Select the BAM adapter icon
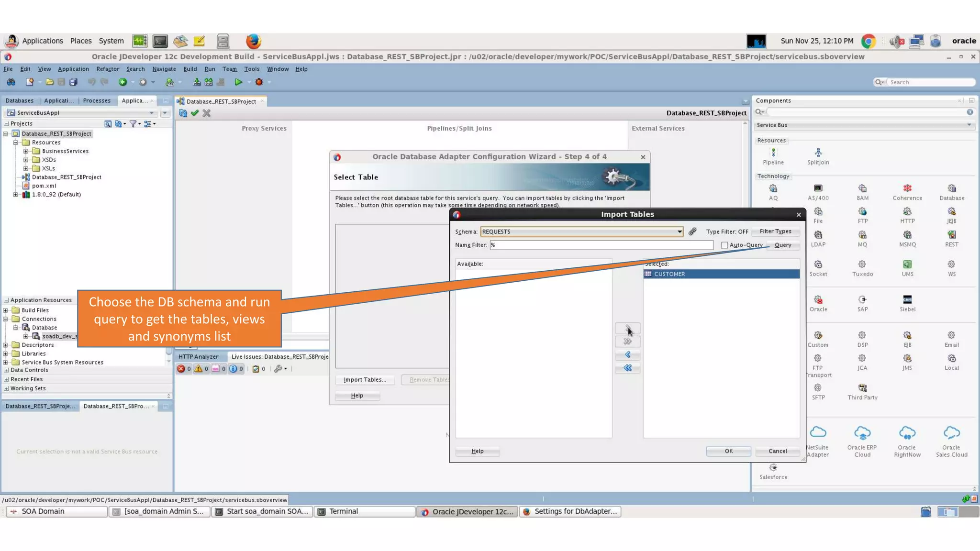 [x=862, y=188]
